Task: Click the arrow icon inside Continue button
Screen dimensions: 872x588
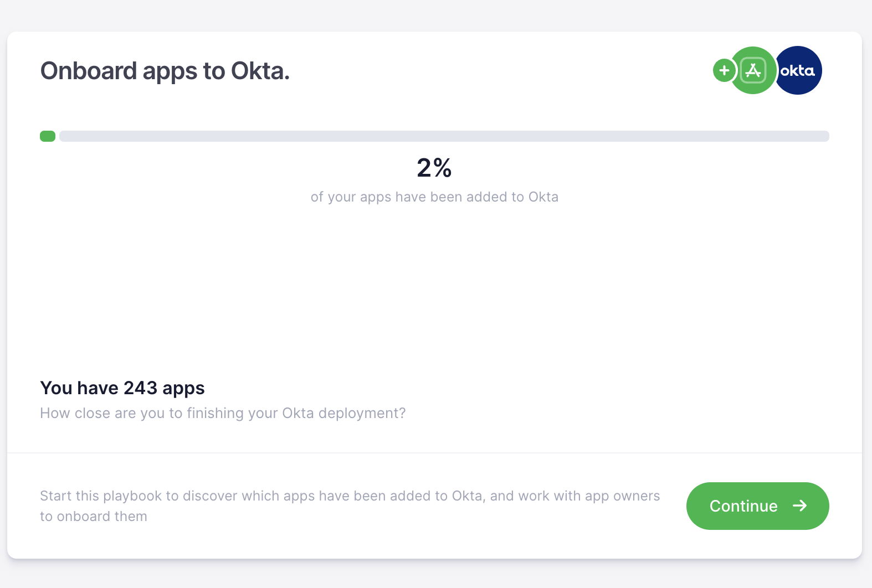Action: pos(799,506)
